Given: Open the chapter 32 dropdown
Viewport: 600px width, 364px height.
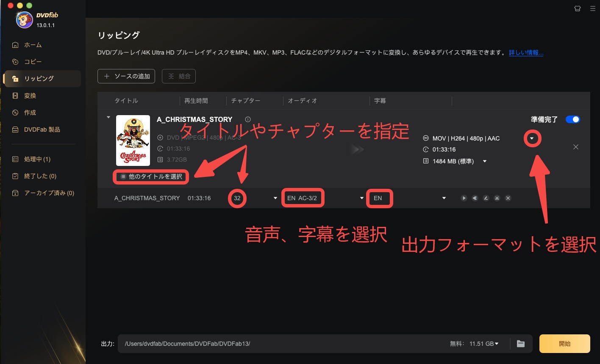Looking at the screenshot, I should pyautogui.click(x=276, y=198).
